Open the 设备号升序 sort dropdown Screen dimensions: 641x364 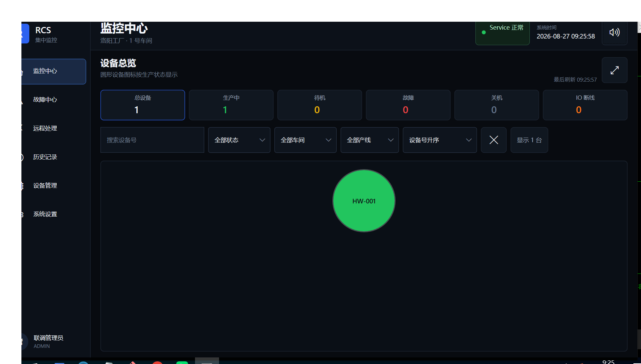[440, 140]
